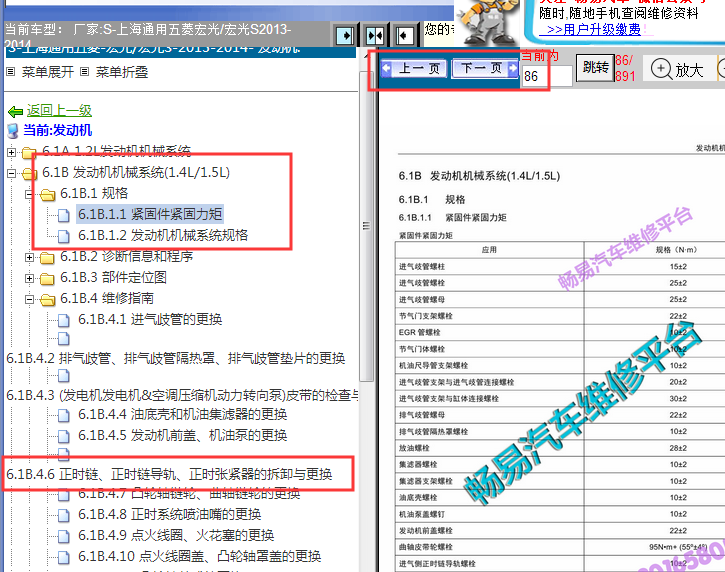Viewport: 725px width, 572px height.
Task: Click the folder icon of 6.1B.4 维修指南
Action: pyautogui.click(x=47, y=300)
